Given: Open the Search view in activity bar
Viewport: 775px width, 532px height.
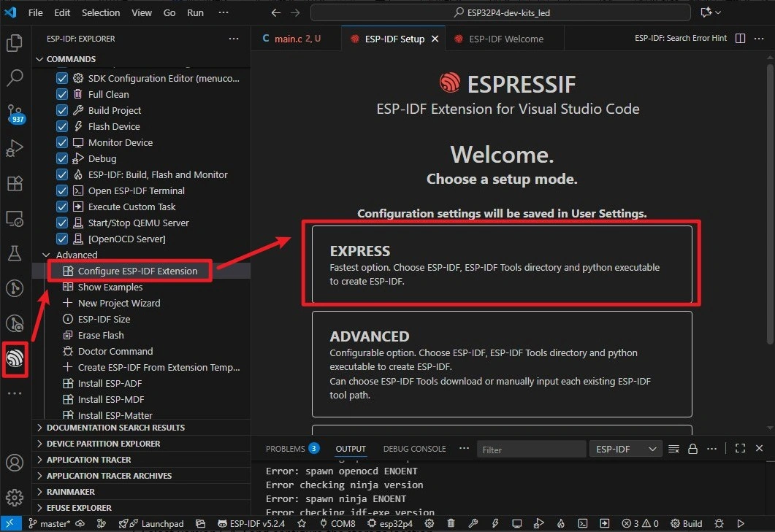Looking at the screenshot, I should click(15, 78).
